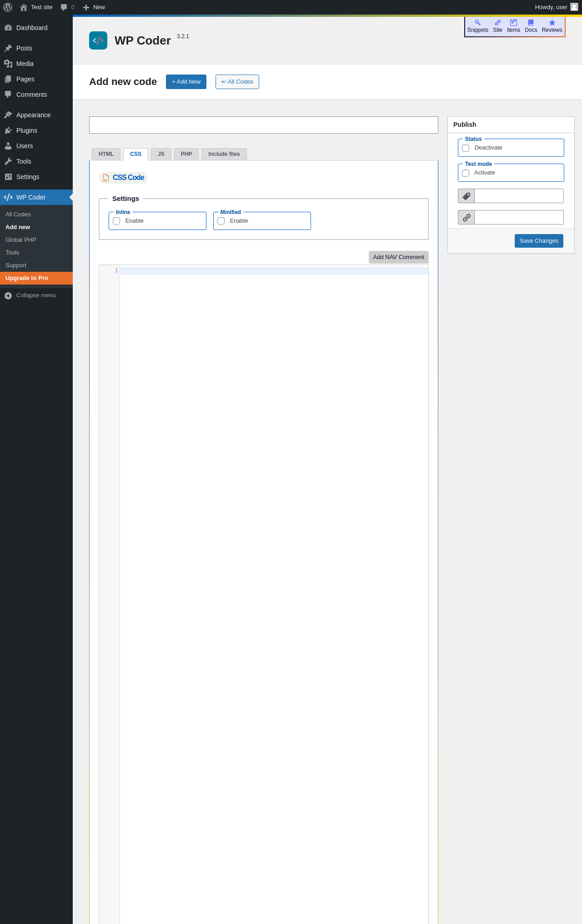582x924 pixels.
Task: Enable the Inline checkbox
Action: point(116,221)
